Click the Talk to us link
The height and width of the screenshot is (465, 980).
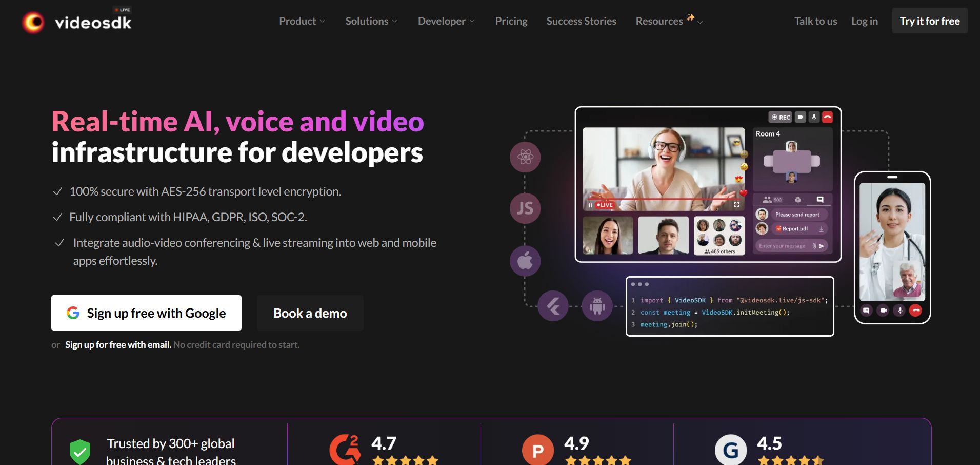coord(815,21)
